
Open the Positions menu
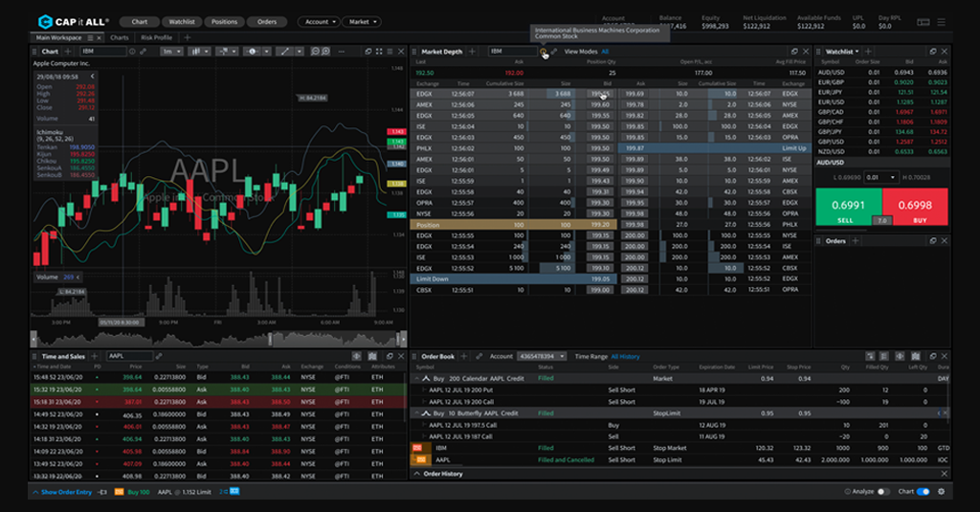(x=224, y=22)
